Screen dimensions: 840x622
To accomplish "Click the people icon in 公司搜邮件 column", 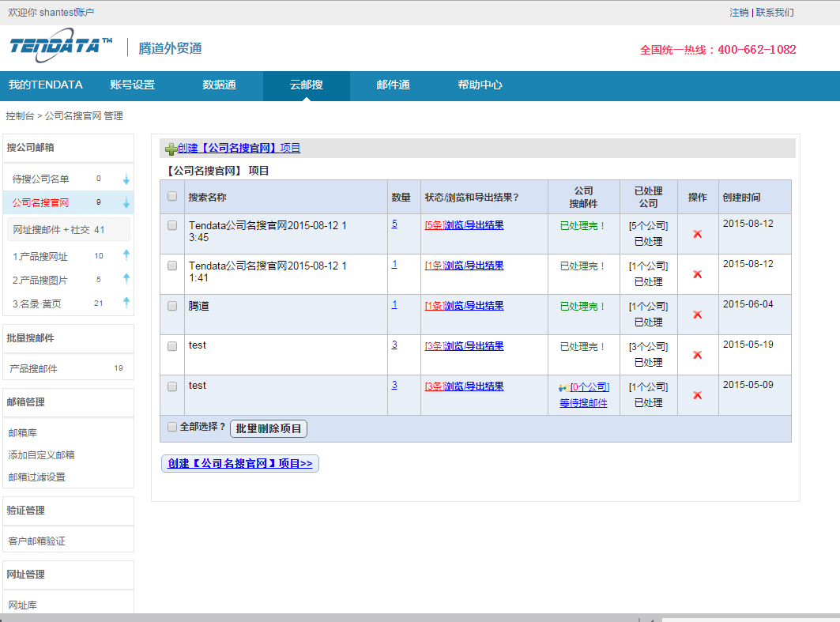I will pyautogui.click(x=563, y=387).
